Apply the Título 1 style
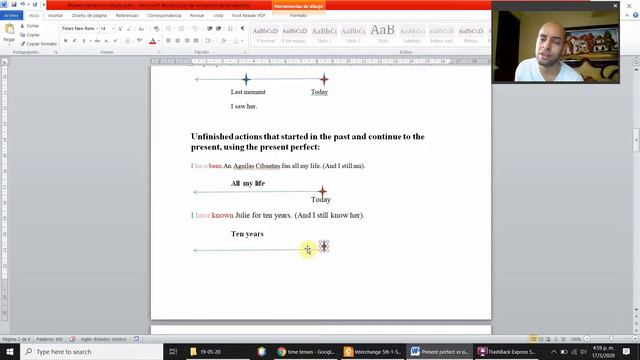This screenshot has height=360, width=640. [324, 35]
